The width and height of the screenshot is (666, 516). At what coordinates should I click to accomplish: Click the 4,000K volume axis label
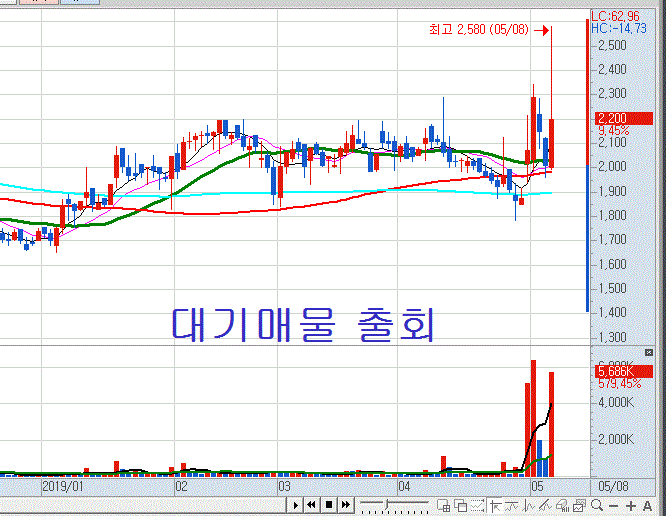click(616, 402)
